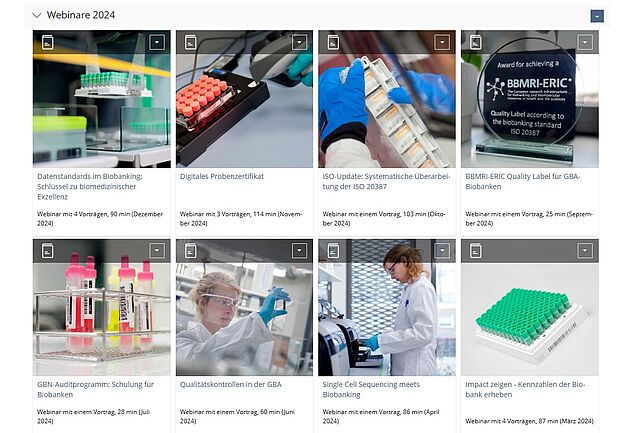635x433 pixels.
Task: Open dropdown on ISO-Update card
Action: coord(442,42)
